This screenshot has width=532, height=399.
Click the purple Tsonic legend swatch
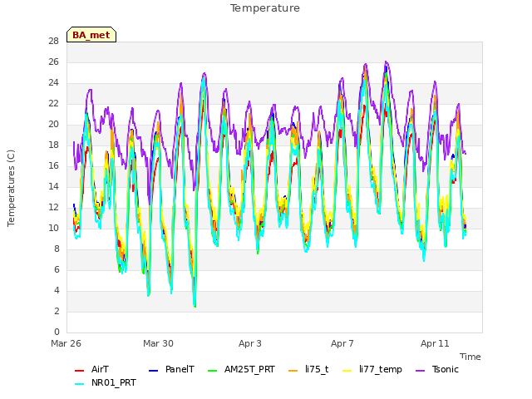point(420,371)
